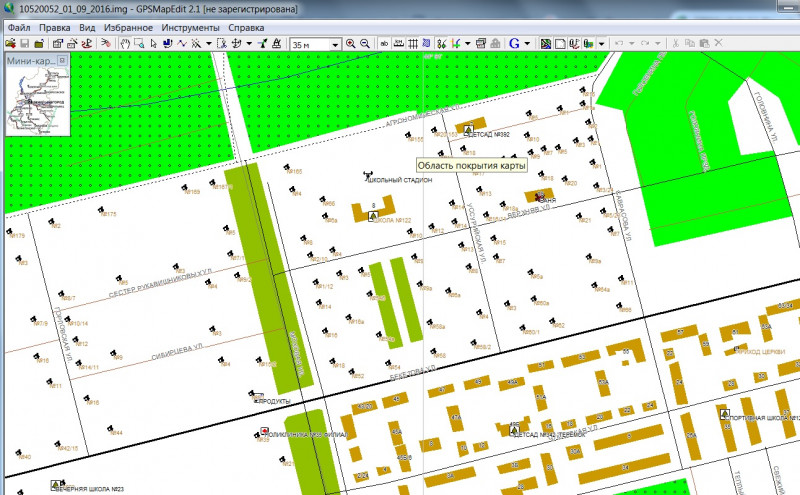Click the cut scissors icon
Viewport: 800px width, 495px height.
[x=676, y=44]
